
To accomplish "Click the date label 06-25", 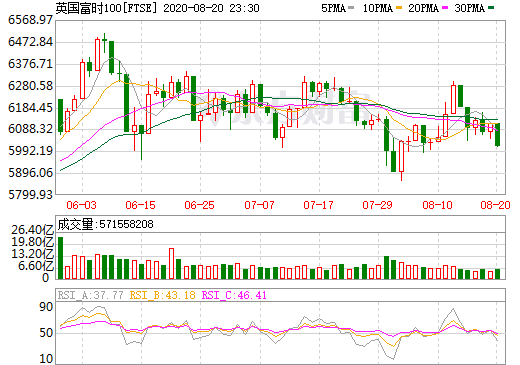I will pos(200,205).
